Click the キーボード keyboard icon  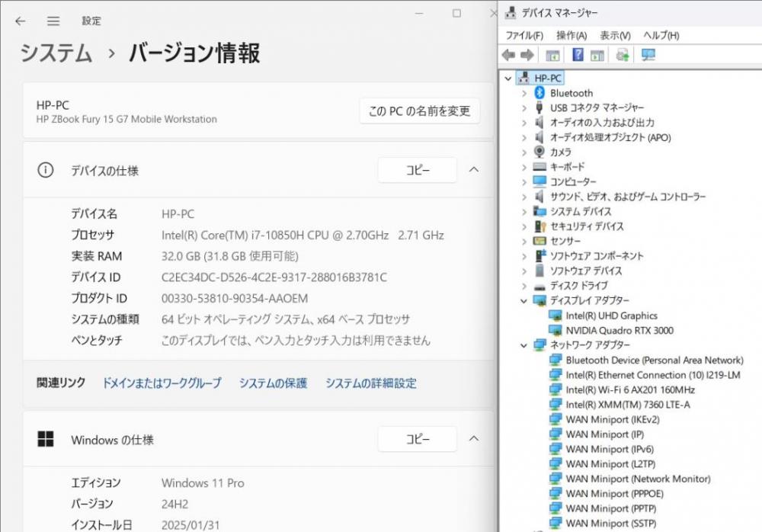point(539,167)
